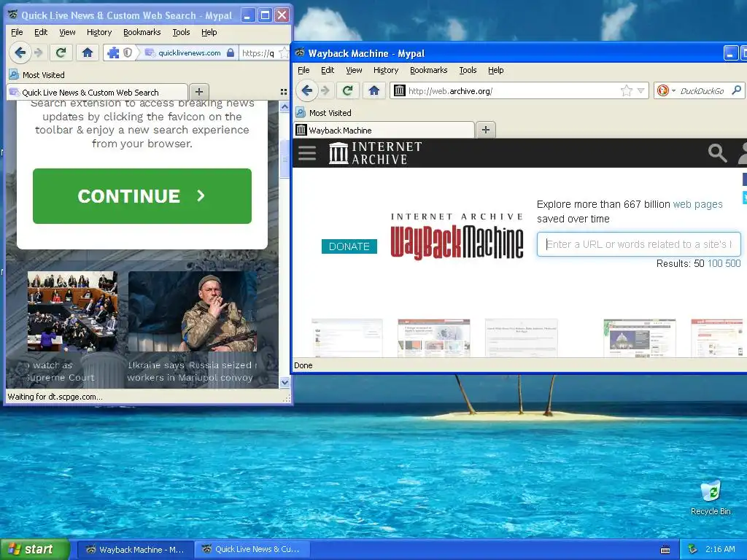Viewport: 747px width, 560px height.
Task: Open Bookmarks menu in Quick Live News window
Action: [142, 32]
